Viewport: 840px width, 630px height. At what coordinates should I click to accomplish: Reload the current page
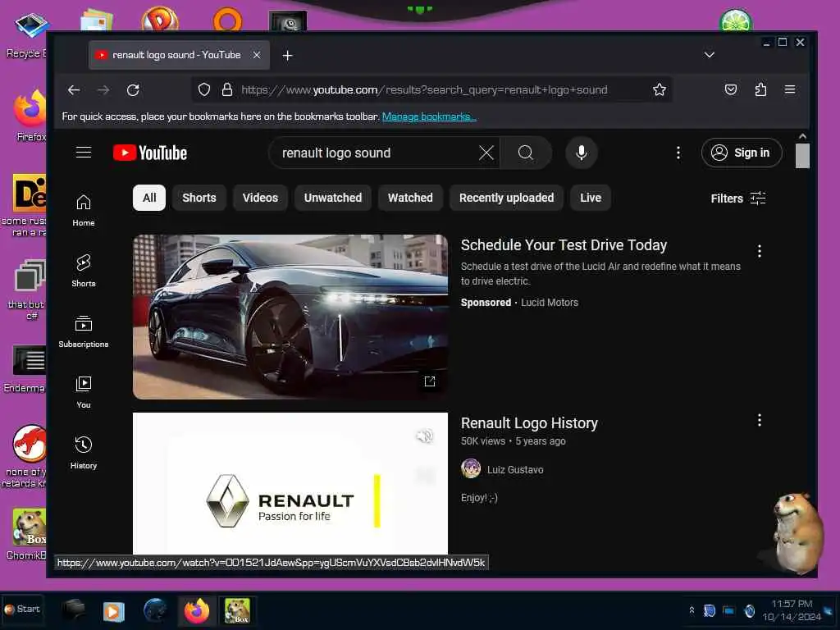point(133,90)
